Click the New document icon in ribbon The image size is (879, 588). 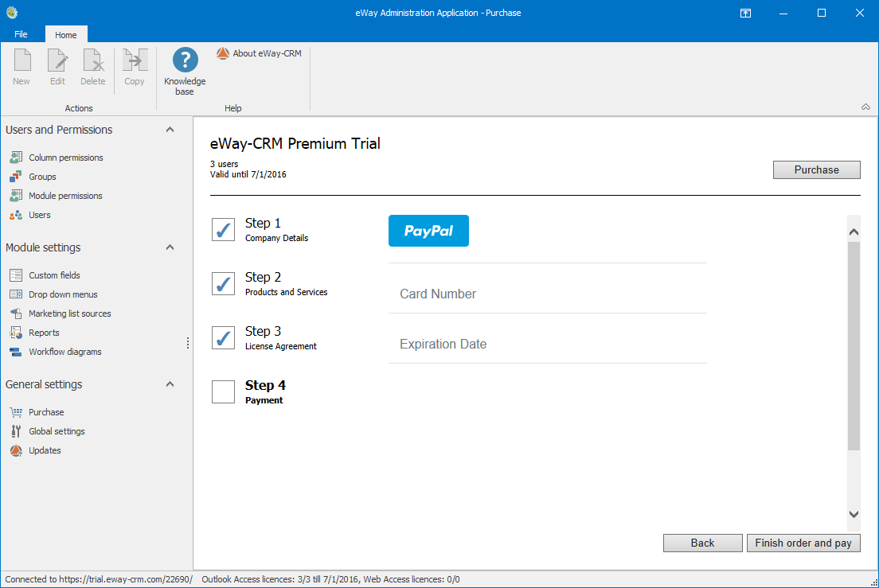click(x=21, y=60)
